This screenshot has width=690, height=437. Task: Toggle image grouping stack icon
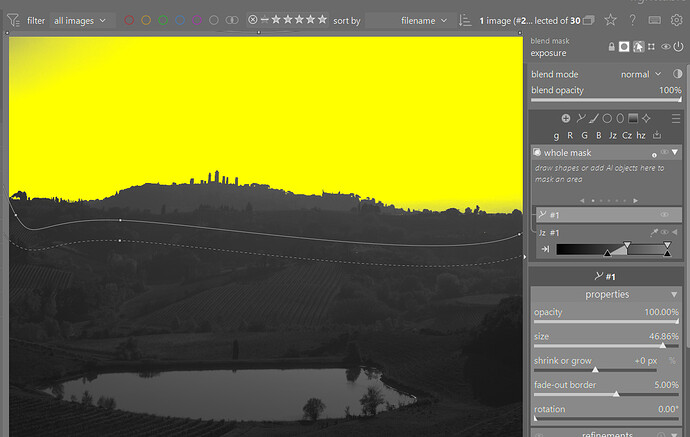point(588,20)
